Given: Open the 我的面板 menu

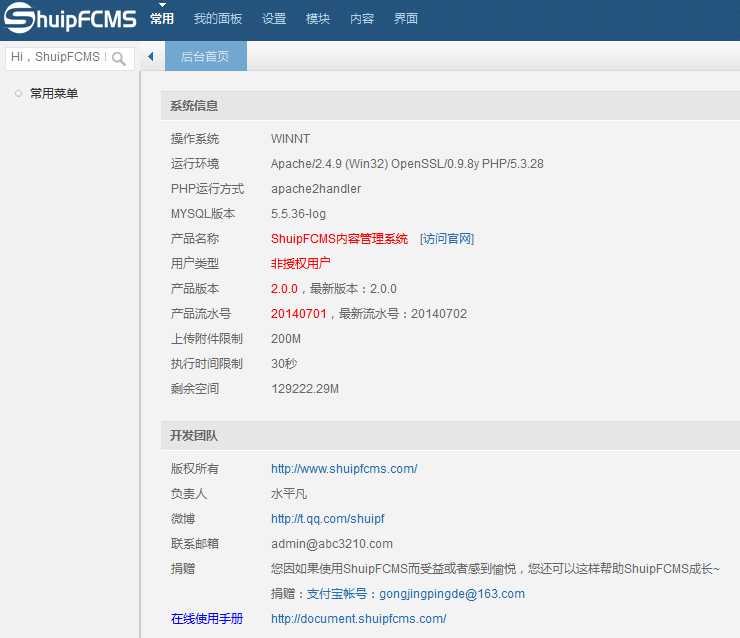Looking at the screenshot, I should click(x=218, y=19).
